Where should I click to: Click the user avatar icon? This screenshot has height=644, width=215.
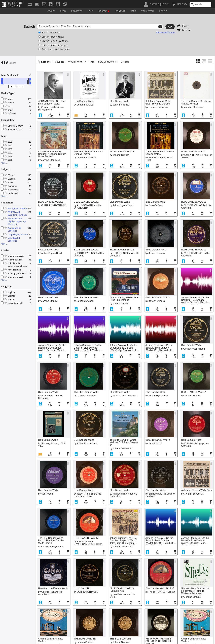[146, 4]
